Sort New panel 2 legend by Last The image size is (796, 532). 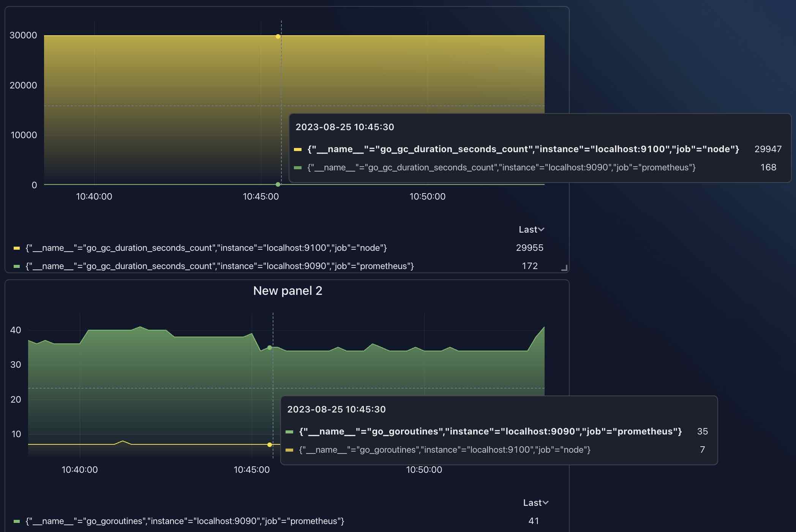(x=535, y=503)
